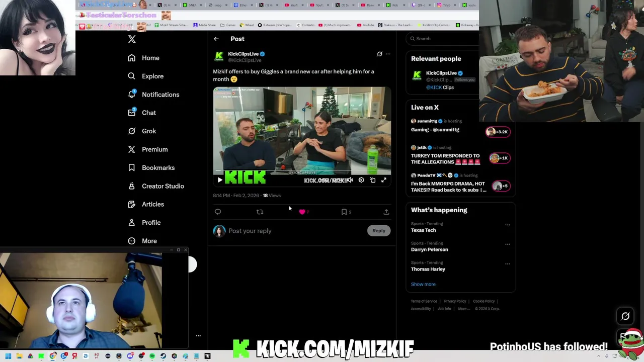Open jstlk Turkey Tom live broadcast

(460, 155)
